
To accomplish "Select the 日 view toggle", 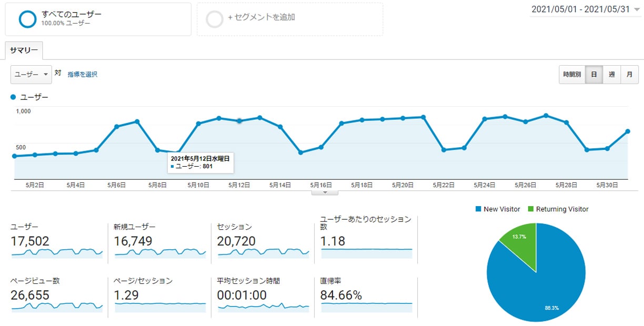I will tap(593, 74).
